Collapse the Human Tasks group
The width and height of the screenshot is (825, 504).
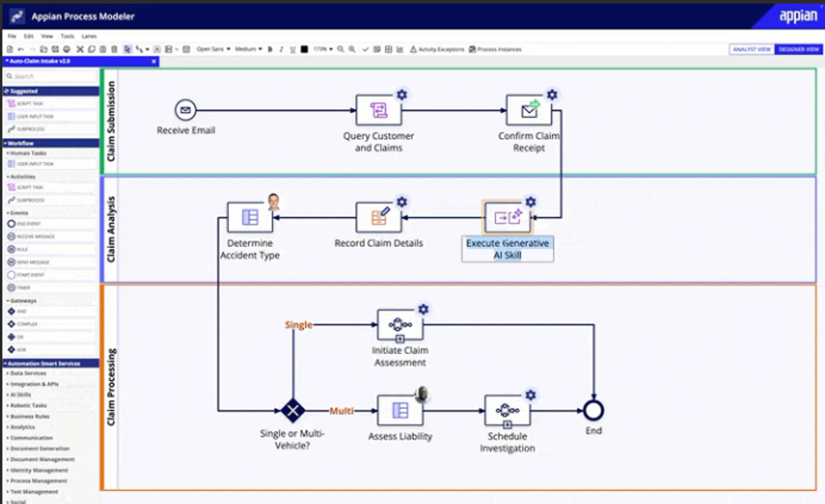click(26, 153)
